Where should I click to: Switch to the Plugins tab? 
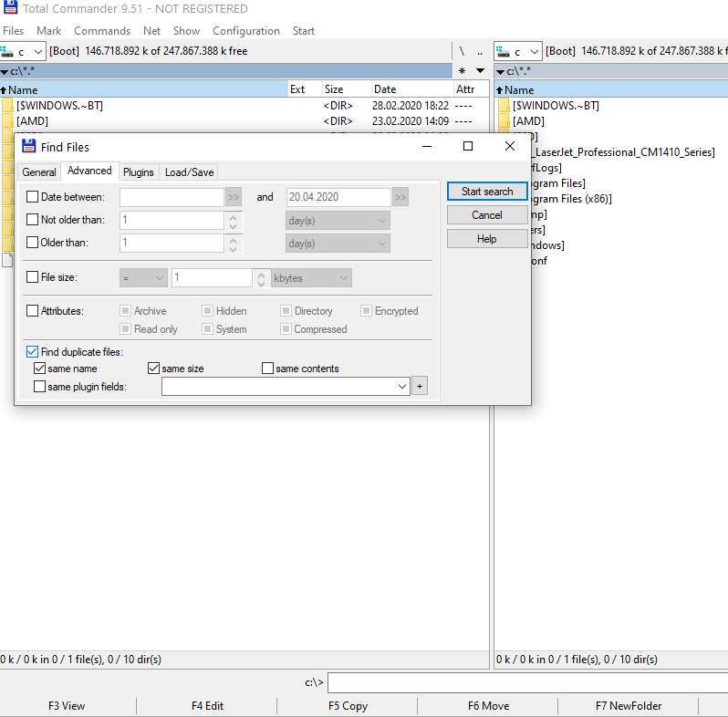click(139, 172)
